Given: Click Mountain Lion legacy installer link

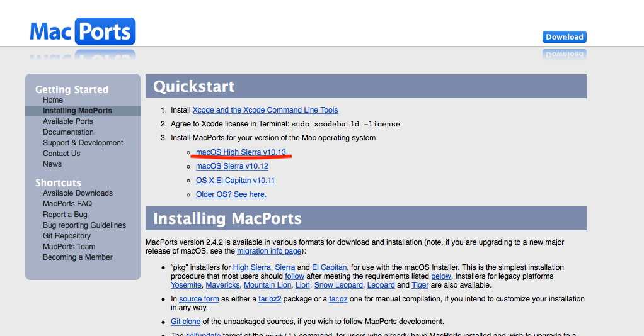Looking at the screenshot, I should (x=267, y=285).
